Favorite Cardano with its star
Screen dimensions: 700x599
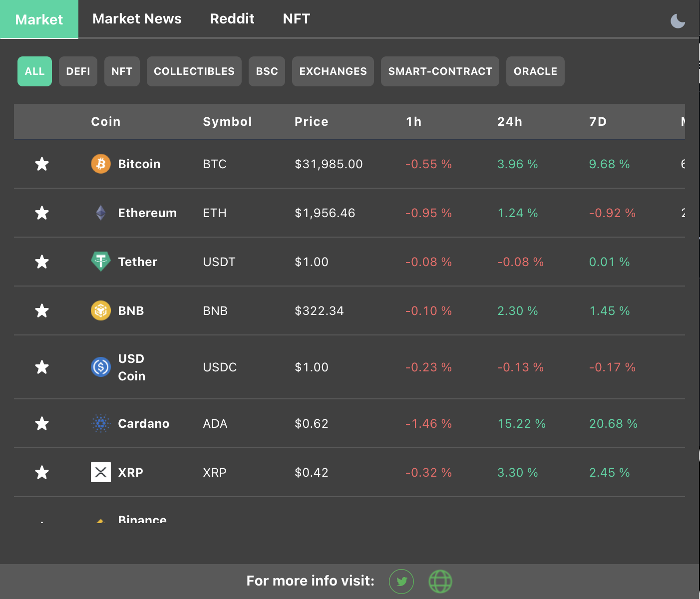click(42, 423)
